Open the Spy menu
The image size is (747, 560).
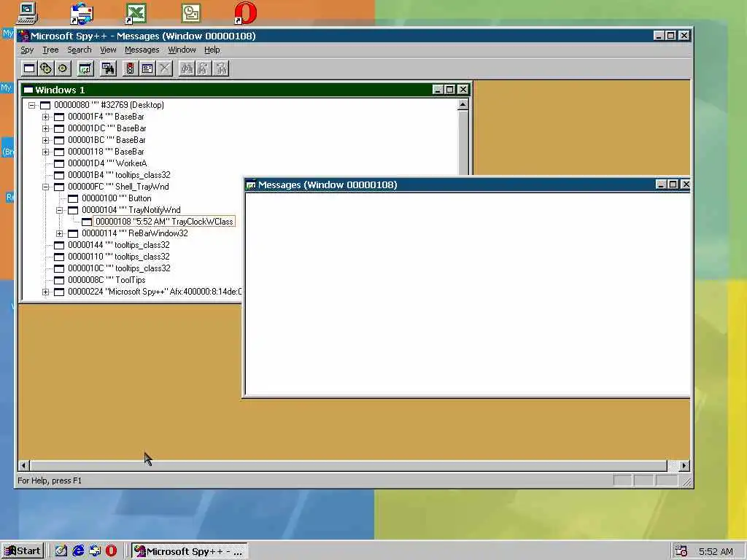click(27, 50)
